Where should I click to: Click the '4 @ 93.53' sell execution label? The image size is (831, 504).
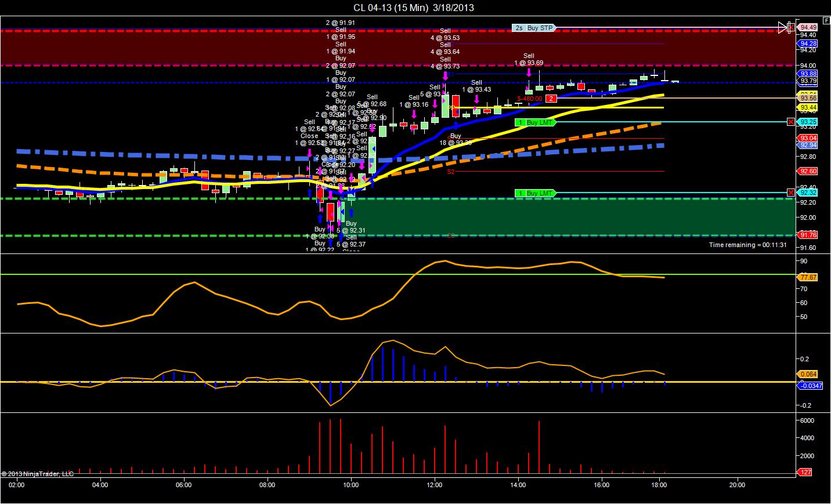(445, 38)
